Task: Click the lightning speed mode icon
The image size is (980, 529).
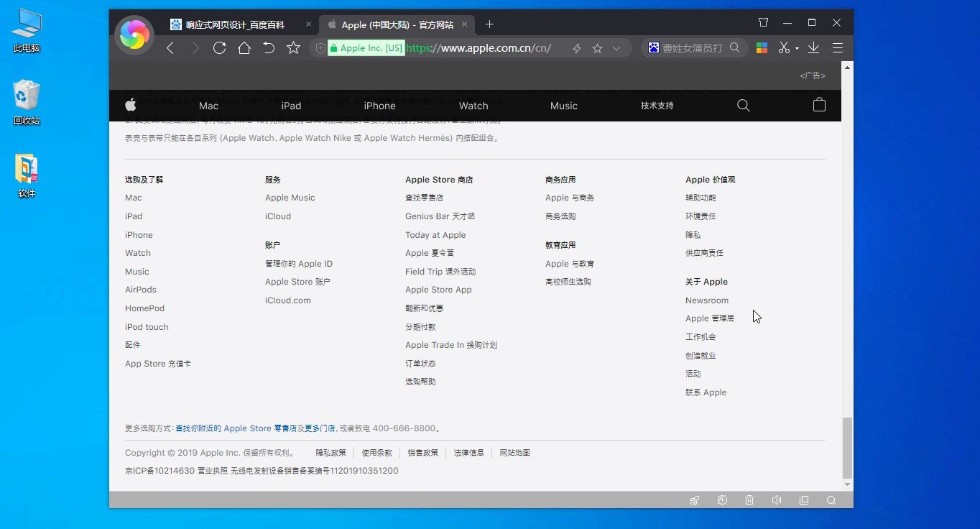Action: (576, 48)
